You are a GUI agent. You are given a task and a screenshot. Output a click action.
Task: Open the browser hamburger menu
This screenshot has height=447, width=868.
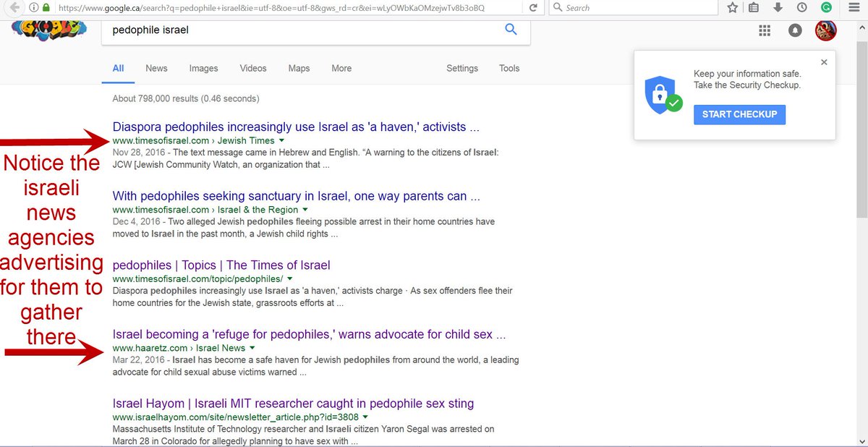[854, 8]
